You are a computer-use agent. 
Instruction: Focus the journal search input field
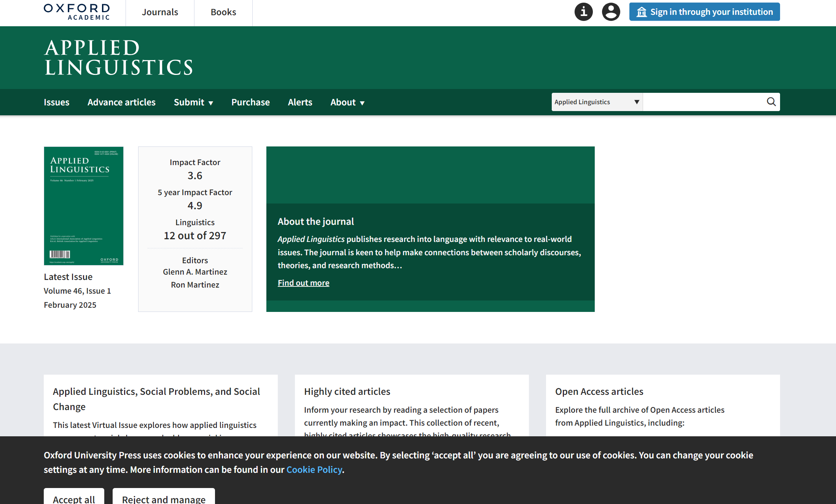(x=704, y=102)
